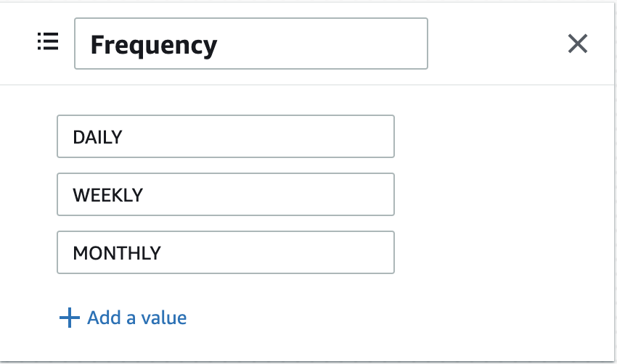Screen dimensions: 617x364
Task: Click the Add a value link
Action: coord(123,318)
